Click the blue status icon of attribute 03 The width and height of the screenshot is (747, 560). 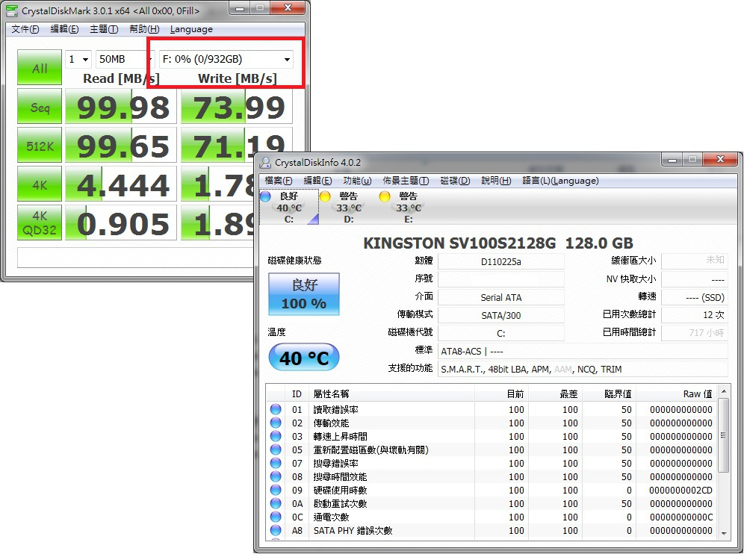pyautogui.click(x=276, y=436)
